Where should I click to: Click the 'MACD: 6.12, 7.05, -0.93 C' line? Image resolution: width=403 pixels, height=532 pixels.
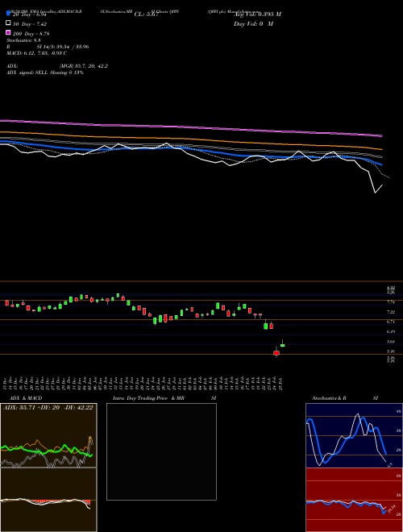[36, 53]
